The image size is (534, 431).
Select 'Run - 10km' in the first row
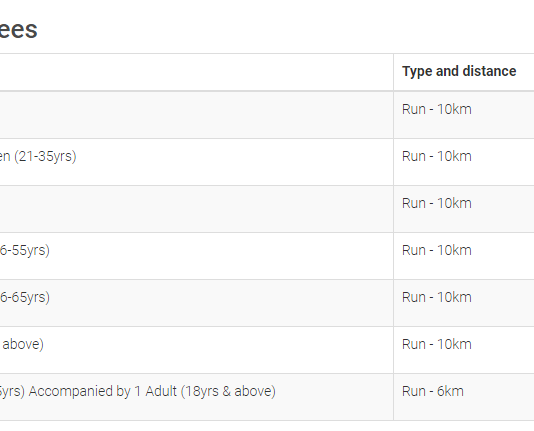437,109
